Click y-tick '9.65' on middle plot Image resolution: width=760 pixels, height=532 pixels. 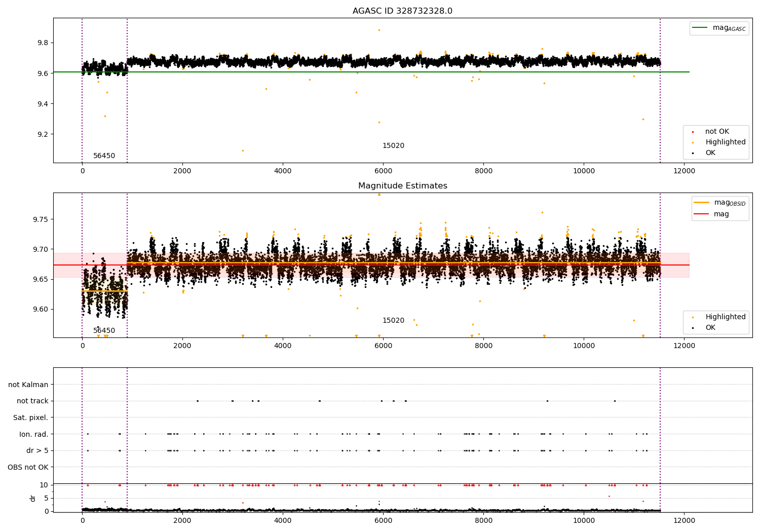coord(41,279)
